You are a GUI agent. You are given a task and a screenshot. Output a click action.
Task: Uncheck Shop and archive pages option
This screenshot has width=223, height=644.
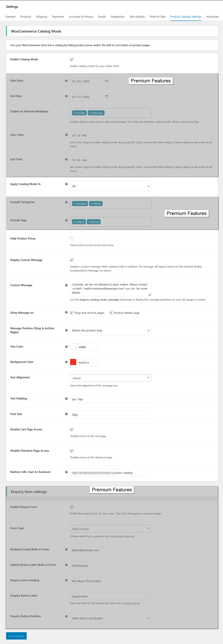tap(72, 313)
